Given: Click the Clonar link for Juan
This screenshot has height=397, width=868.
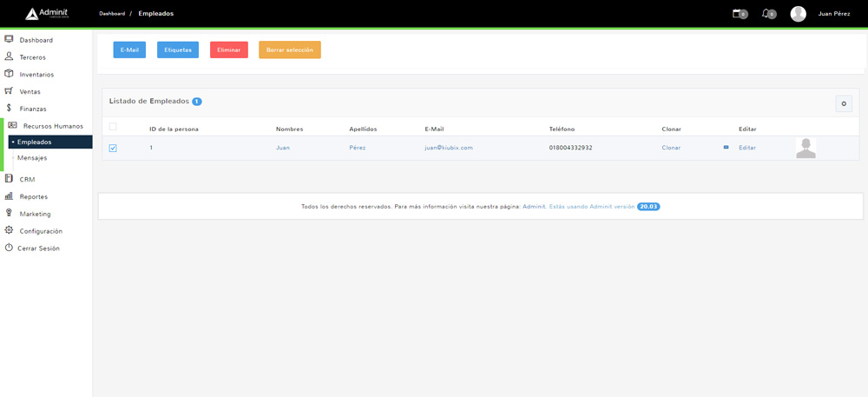Looking at the screenshot, I should coord(671,148).
